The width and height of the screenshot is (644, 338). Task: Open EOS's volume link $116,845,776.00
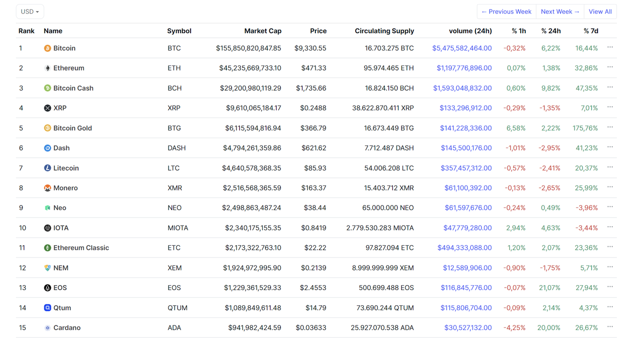[x=466, y=288]
